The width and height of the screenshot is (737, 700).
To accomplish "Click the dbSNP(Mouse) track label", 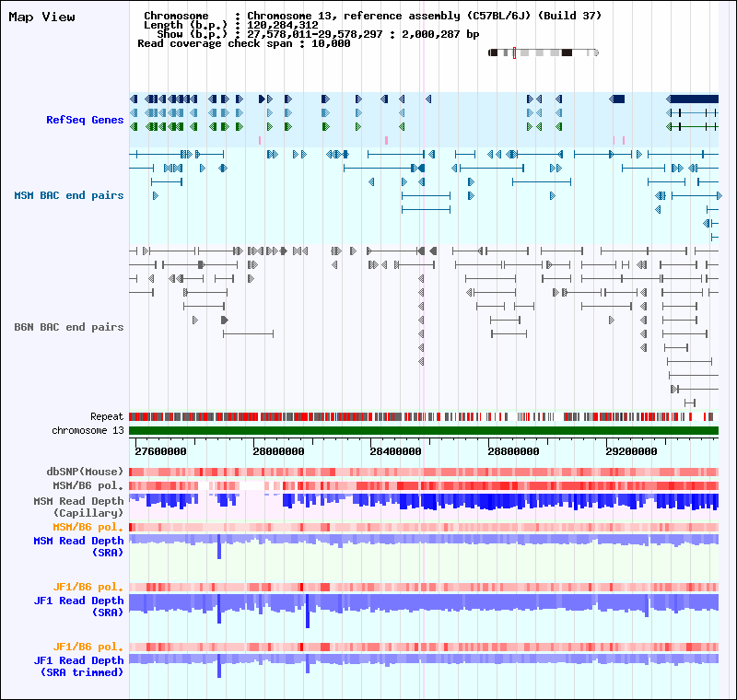I will (85, 472).
